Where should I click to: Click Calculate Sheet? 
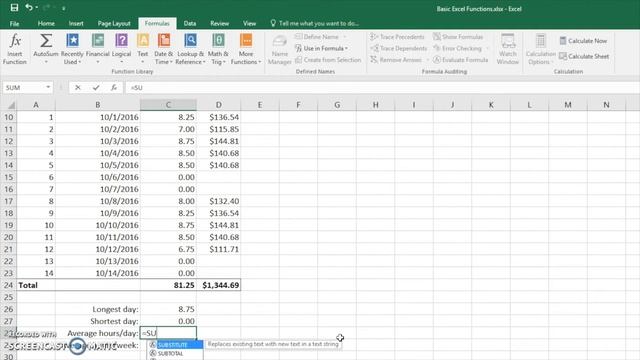tap(584, 56)
